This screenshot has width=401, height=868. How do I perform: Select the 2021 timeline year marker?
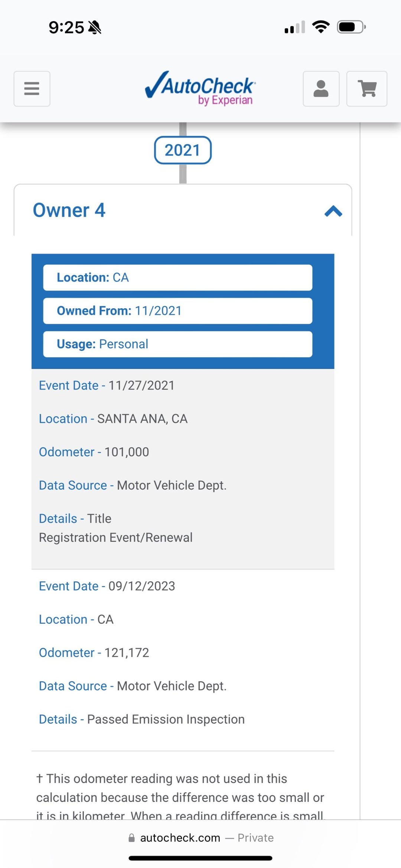(x=183, y=150)
